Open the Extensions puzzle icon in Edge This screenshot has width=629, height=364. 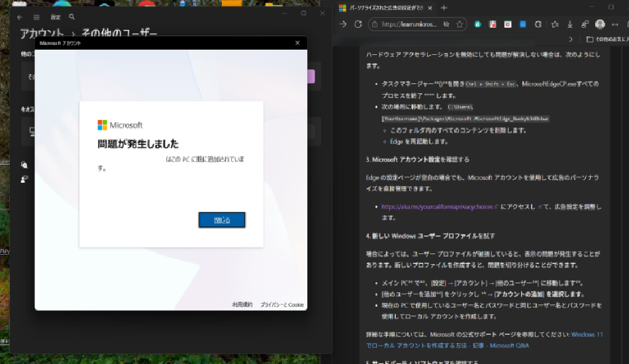(x=538, y=24)
